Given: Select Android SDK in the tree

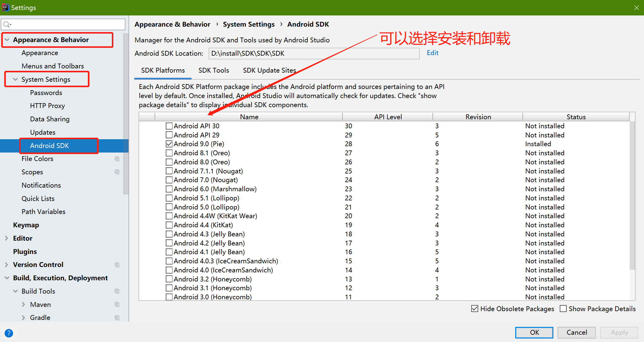Looking at the screenshot, I should [x=49, y=146].
